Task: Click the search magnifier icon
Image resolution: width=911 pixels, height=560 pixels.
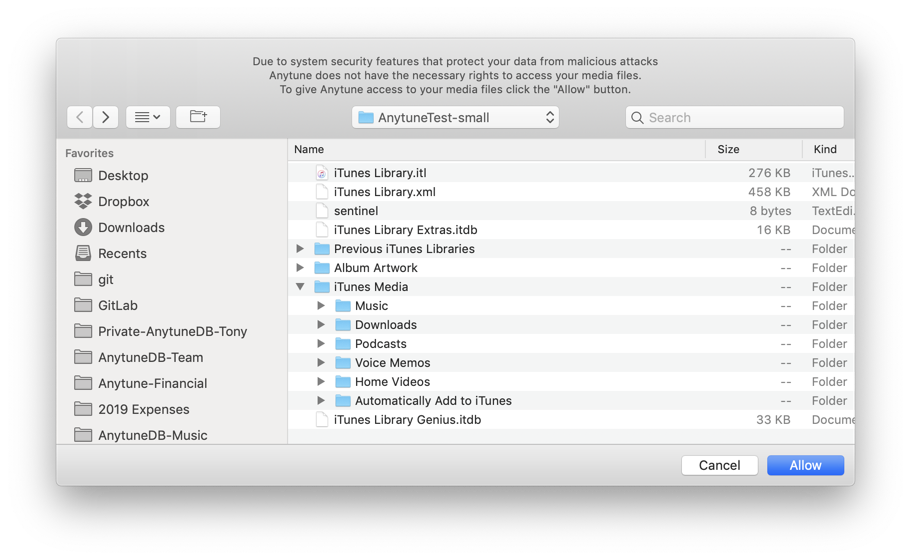Action: [x=637, y=118]
